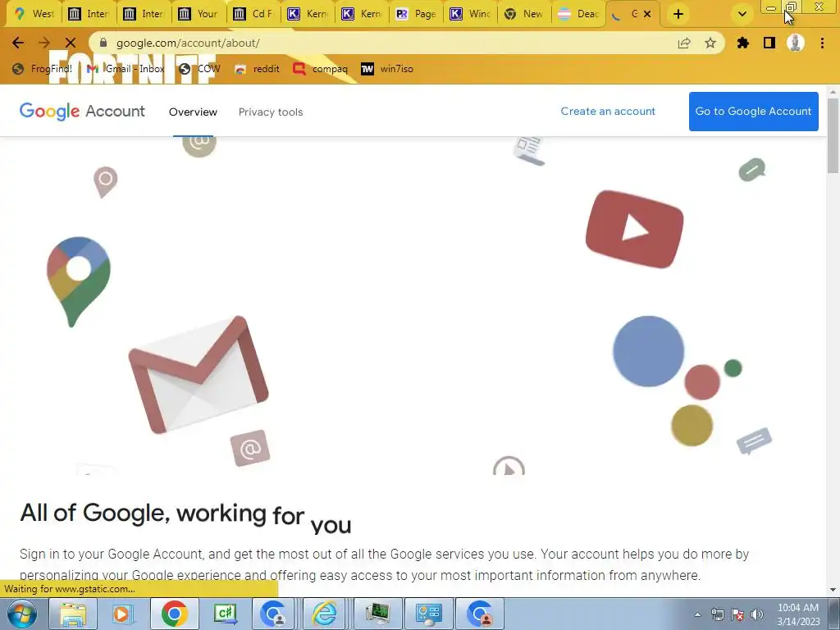Open the FrogFind! bookmark
Screen dimensions: 840x630
pyautogui.click(x=43, y=69)
